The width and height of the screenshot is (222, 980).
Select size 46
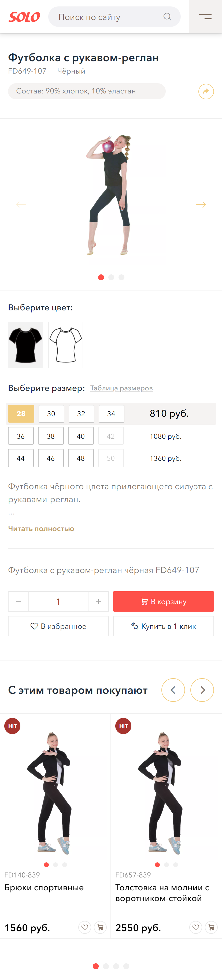click(x=51, y=458)
